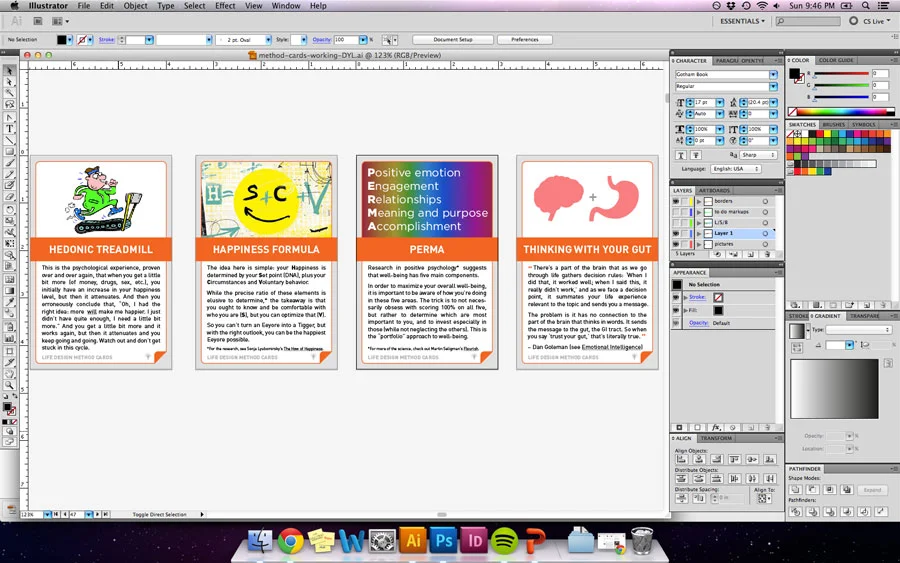Open the fx effects menu in Appearance
Screen dimensions: 900x563
716,428
